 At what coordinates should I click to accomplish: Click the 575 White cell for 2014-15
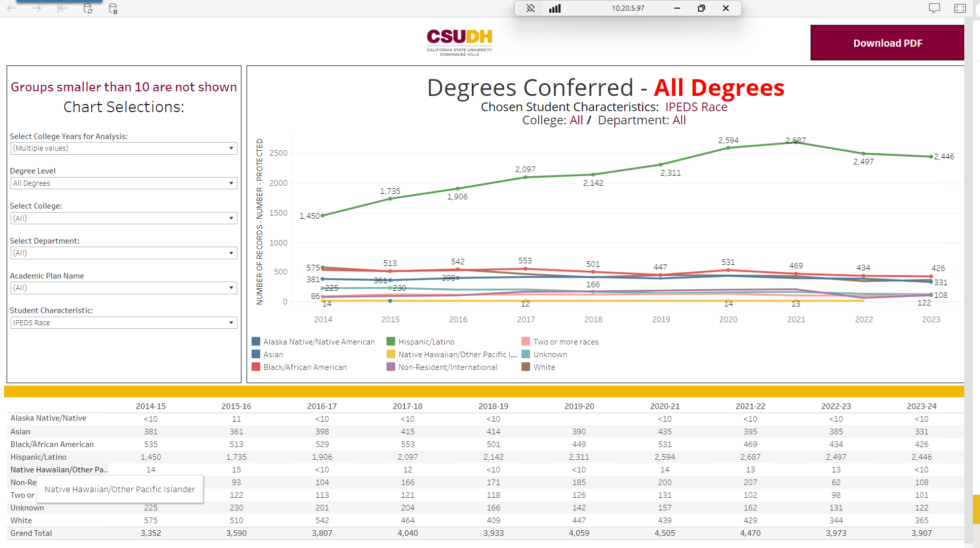151,520
